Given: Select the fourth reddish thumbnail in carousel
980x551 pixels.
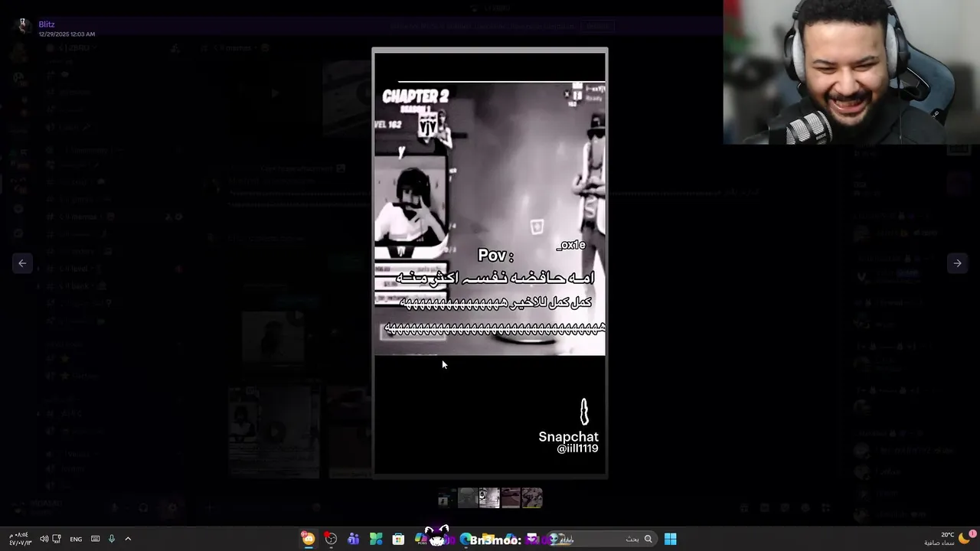Looking at the screenshot, I should tap(511, 498).
